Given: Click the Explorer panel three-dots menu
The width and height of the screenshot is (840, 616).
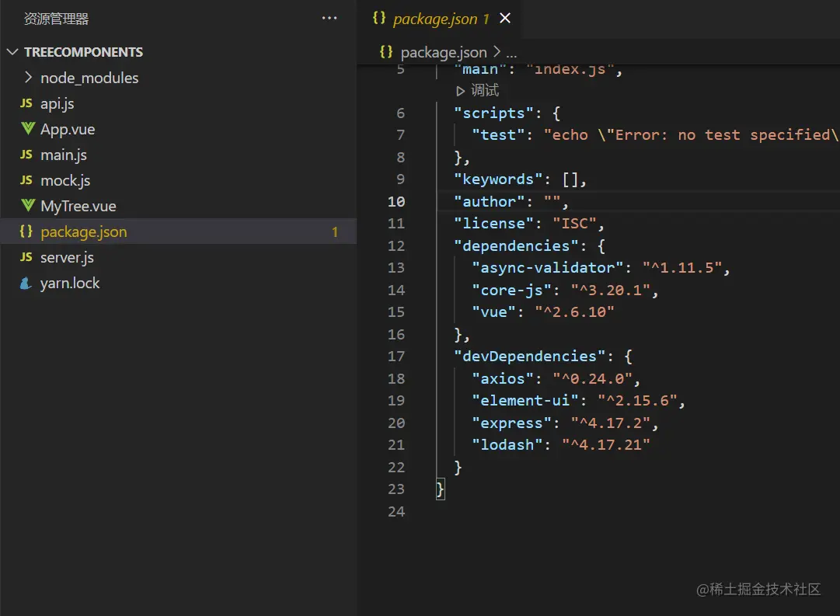Looking at the screenshot, I should coord(329,19).
